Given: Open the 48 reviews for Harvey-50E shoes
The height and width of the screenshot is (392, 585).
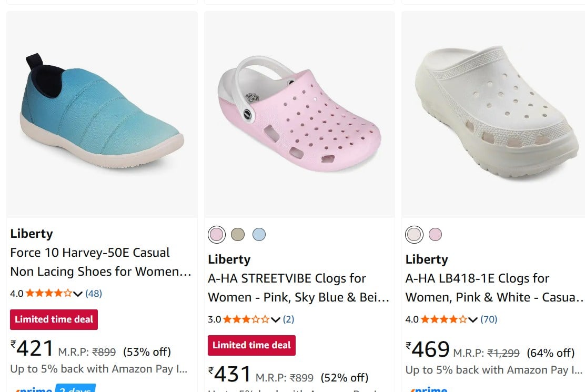Looking at the screenshot, I should point(94,294).
